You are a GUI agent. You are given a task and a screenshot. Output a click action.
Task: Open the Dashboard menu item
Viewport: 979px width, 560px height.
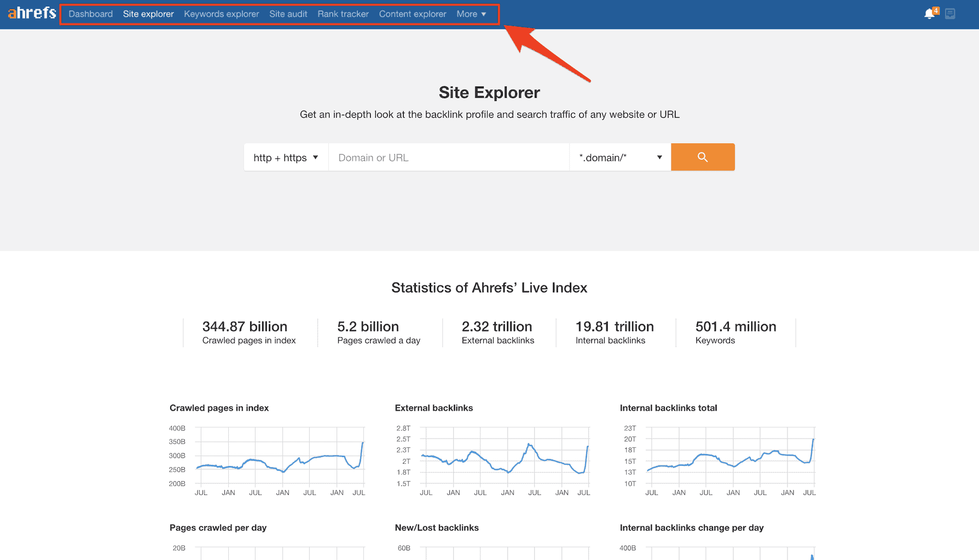point(91,14)
